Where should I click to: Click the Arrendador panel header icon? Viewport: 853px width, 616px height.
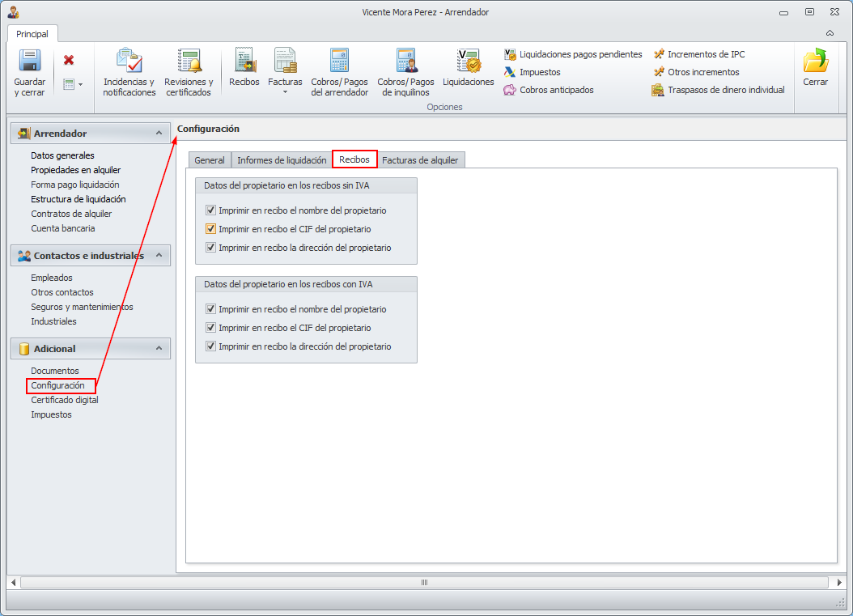(x=24, y=134)
